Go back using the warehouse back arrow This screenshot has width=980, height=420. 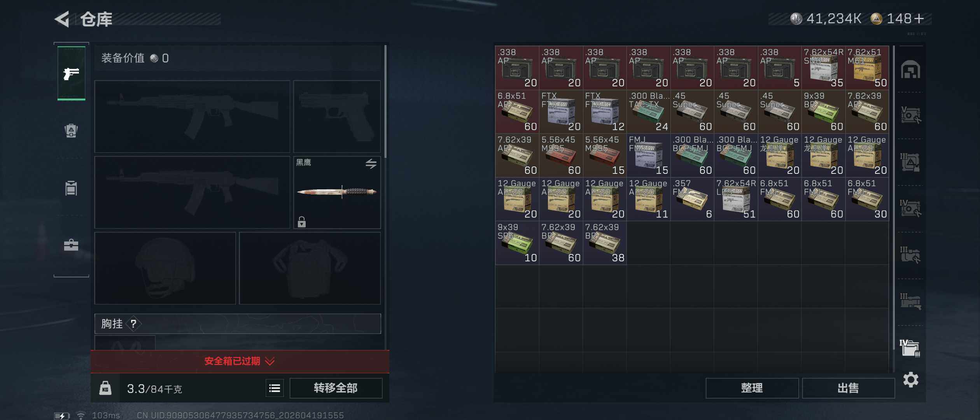point(62,19)
